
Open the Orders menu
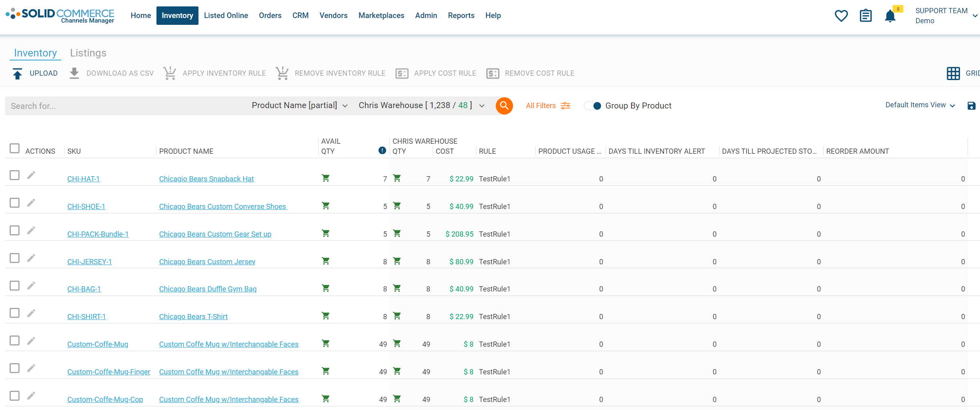[x=270, y=16]
